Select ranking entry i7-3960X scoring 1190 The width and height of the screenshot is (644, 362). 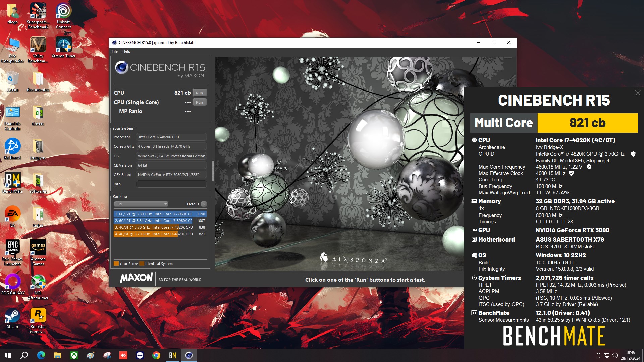tap(160, 214)
